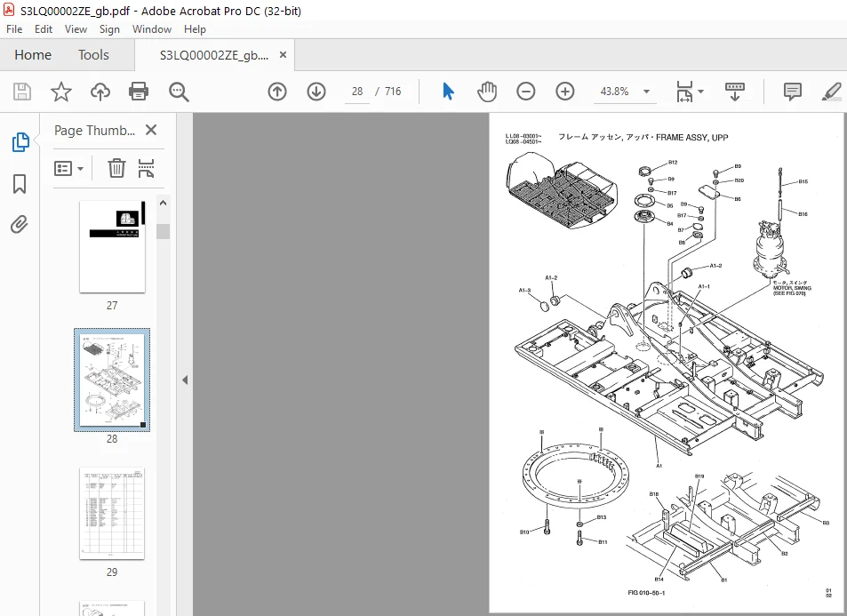Open the Bookmarks panel icon
The height and width of the screenshot is (616, 847).
click(x=20, y=184)
